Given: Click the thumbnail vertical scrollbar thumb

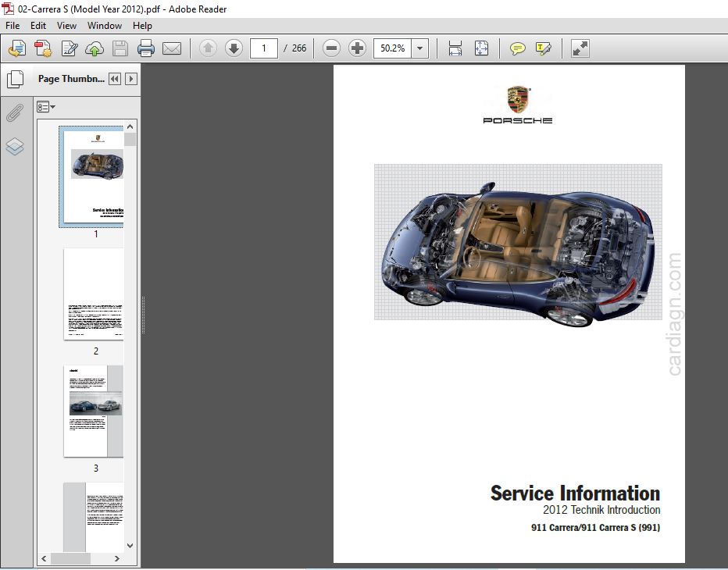Looking at the screenshot, I should point(130,139).
